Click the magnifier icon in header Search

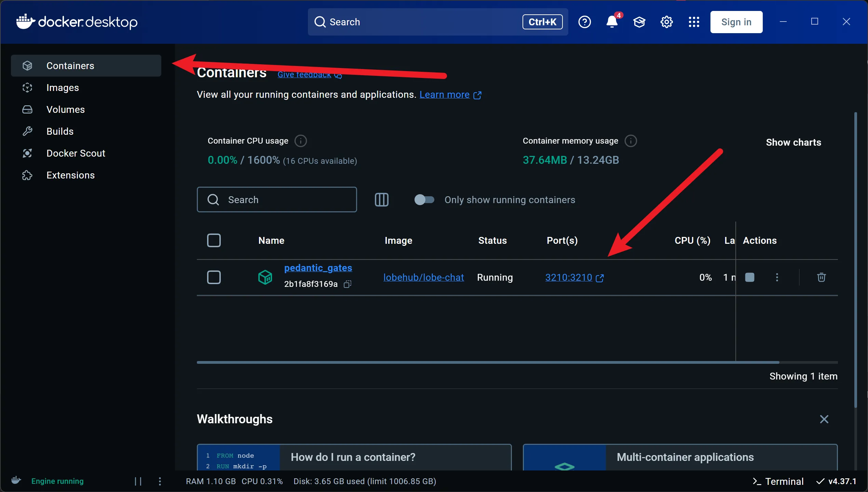(320, 22)
